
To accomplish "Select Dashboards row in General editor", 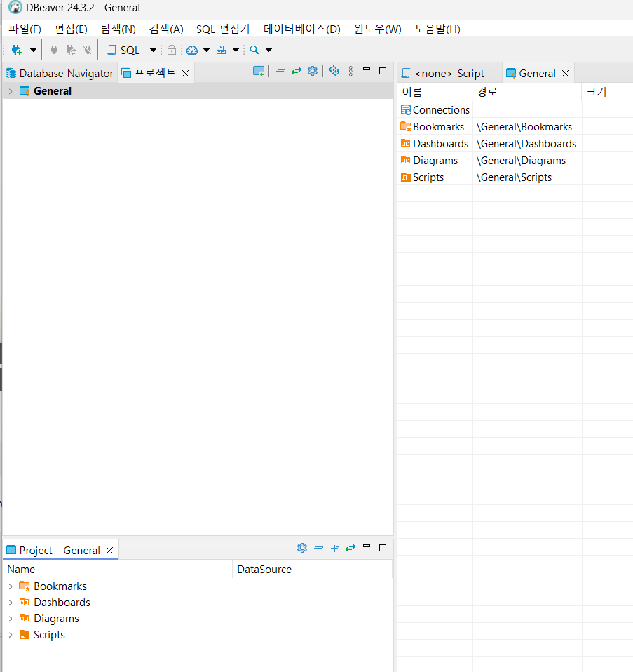I will (x=515, y=144).
